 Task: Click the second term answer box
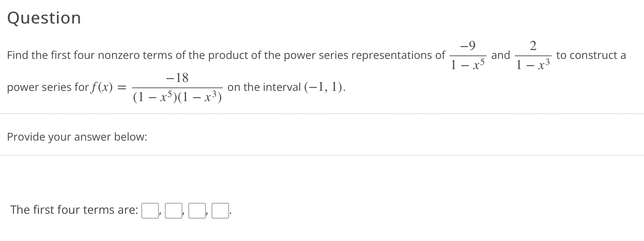tap(173, 210)
